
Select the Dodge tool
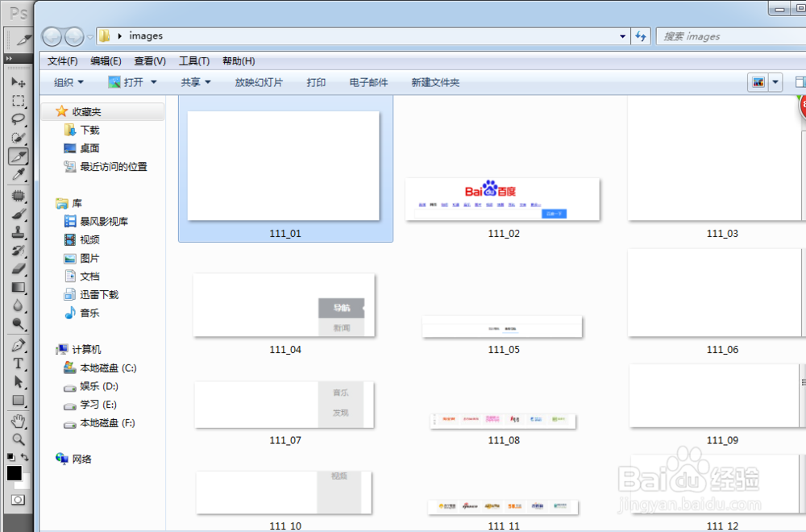coord(18,324)
